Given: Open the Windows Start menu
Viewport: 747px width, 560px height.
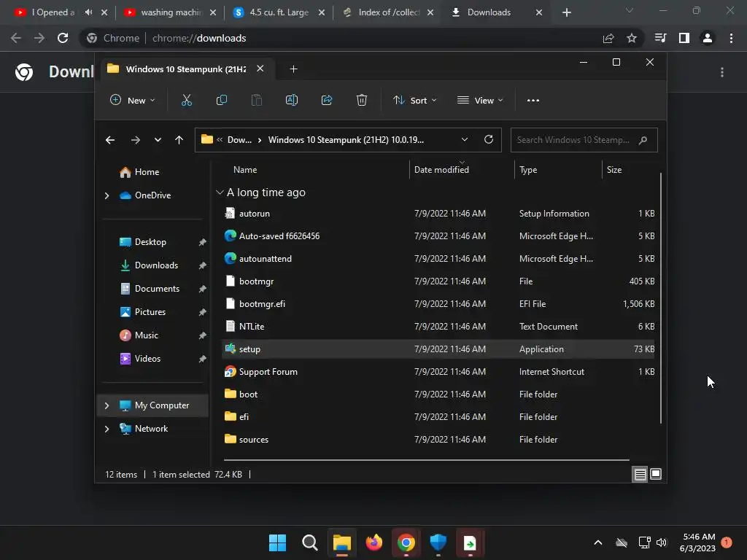Looking at the screenshot, I should (x=277, y=542).
